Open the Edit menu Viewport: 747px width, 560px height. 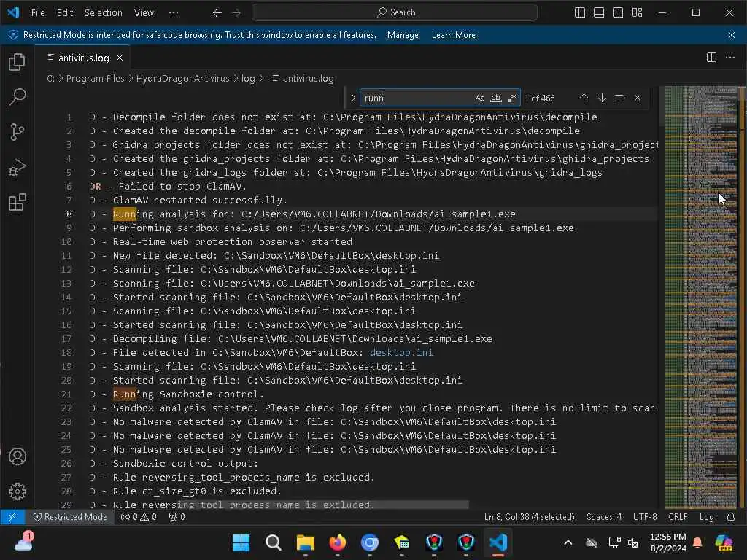(65, 13)
